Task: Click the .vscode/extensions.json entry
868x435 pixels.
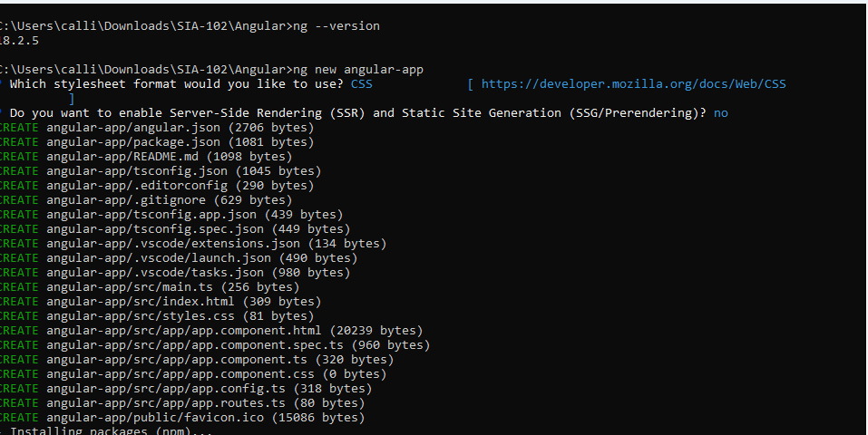Action: tap(193, 244)
